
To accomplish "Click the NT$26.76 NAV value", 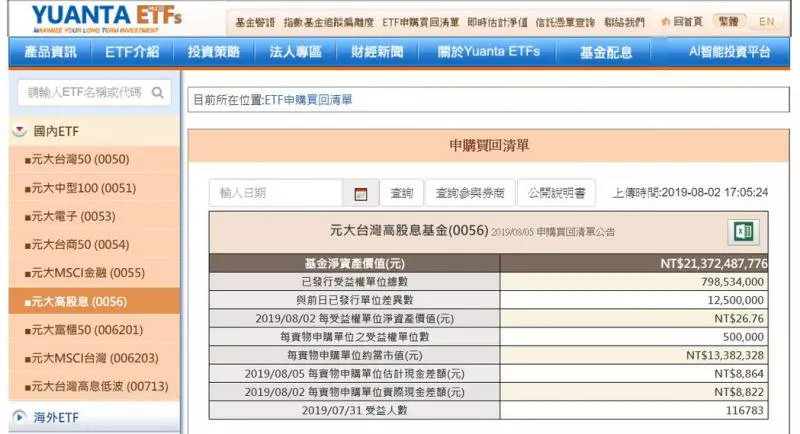I will (x=739, y=319).
